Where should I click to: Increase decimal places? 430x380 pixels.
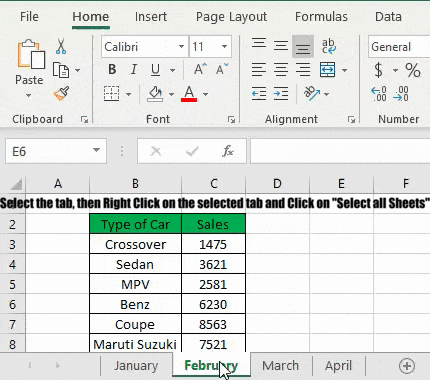[x=379, y=94]
